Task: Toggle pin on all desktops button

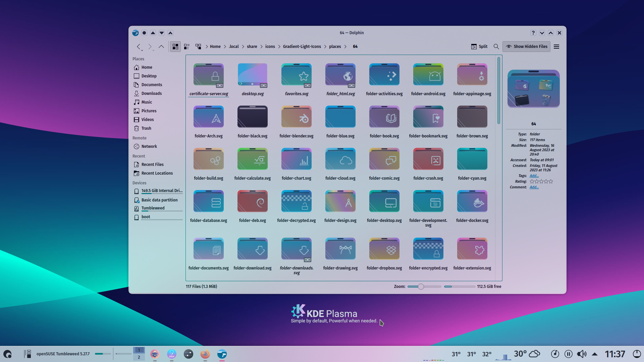Action: click(x=144, y=33)
